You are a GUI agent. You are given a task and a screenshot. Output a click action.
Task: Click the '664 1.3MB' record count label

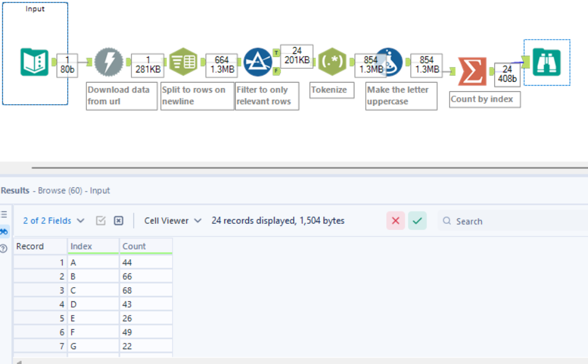[x=222, y=64]
